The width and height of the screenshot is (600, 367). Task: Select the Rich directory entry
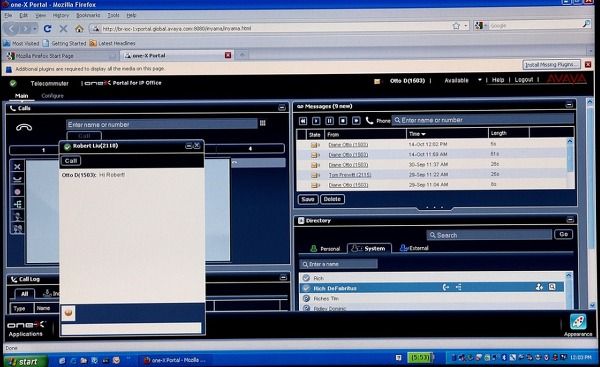coord(432,278)
